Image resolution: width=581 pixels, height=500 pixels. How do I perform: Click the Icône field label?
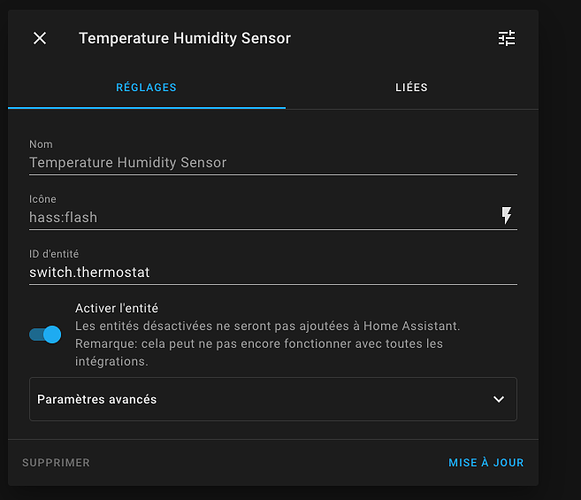pyautogui.click(x=43, y=199)
